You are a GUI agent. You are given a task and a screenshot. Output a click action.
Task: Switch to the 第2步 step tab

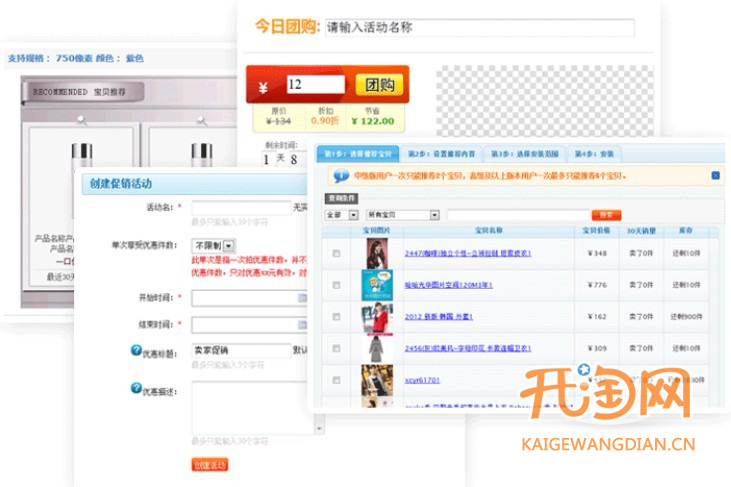point(441,154)
